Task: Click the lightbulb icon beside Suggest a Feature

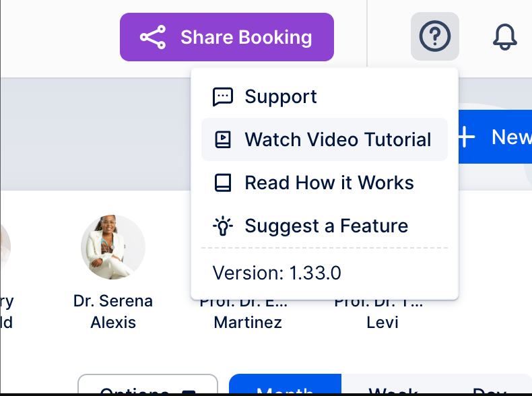Action: click(x=223, y=226)
